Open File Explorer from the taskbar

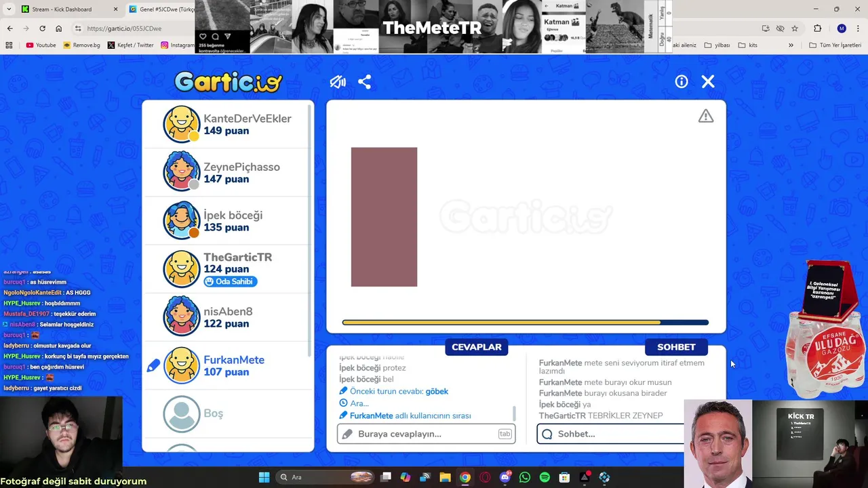pos(445,477)
